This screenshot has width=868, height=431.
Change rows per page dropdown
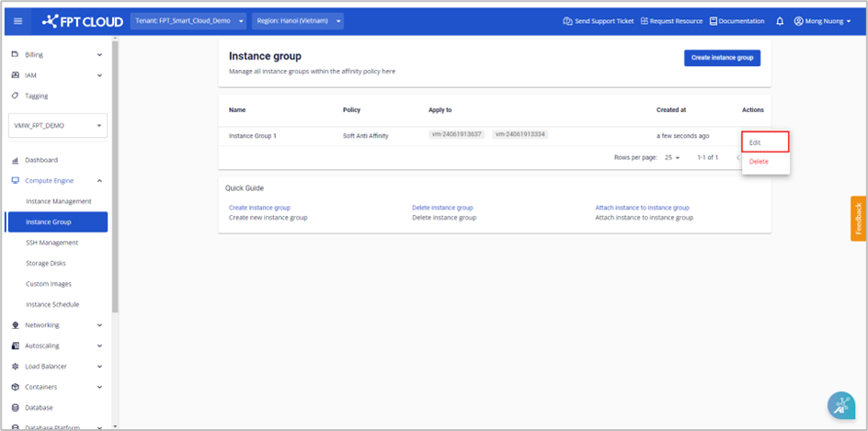[671, 158]
